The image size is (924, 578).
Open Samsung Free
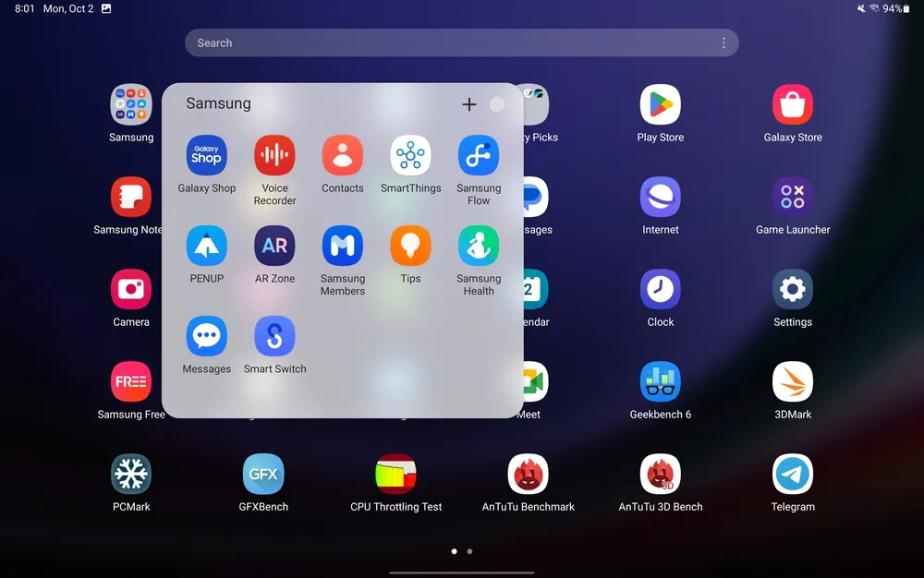click(x=131, y=382)
